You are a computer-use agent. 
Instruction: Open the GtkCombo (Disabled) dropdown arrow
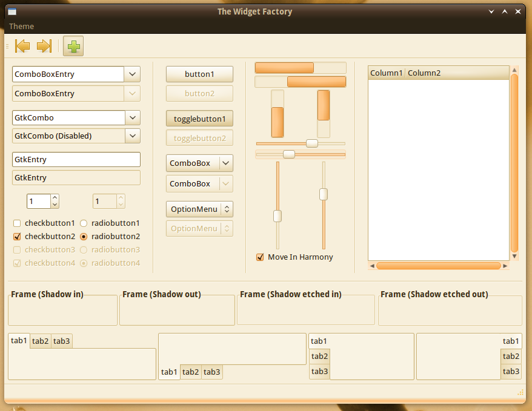click(133, 136)
